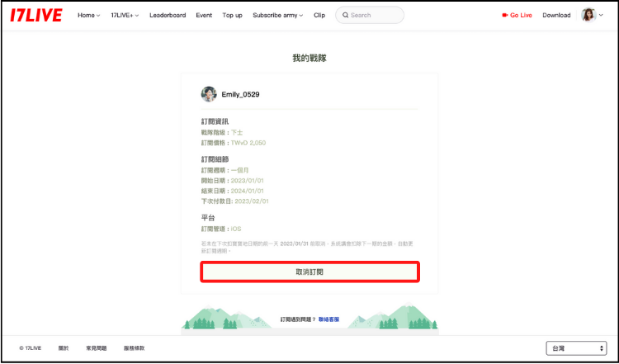Click Emily_0529's avatar picture
The height and width of the screenshot is (364, 619).
[x=209, y=94]
